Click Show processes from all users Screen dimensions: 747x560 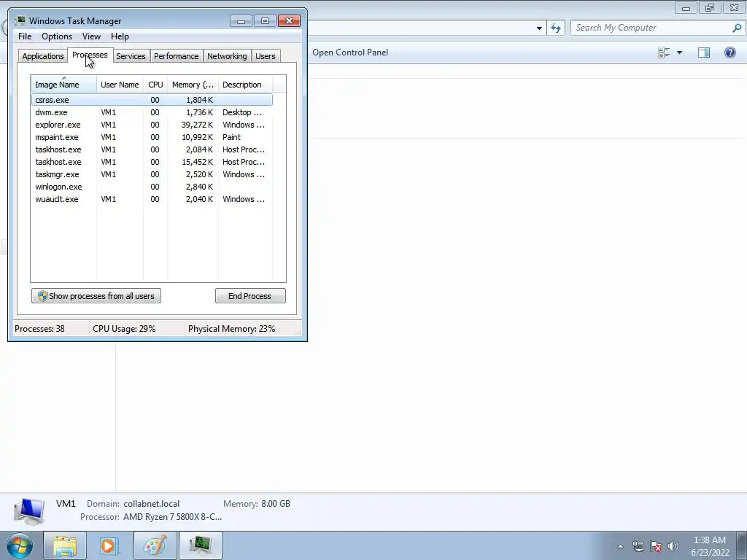coord(96,296)
